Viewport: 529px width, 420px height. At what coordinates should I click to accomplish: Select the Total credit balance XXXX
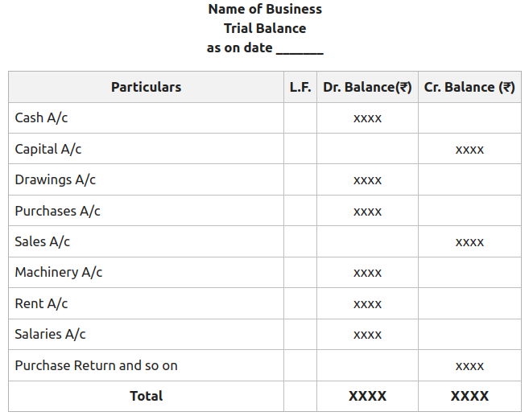tap(469, 396)
